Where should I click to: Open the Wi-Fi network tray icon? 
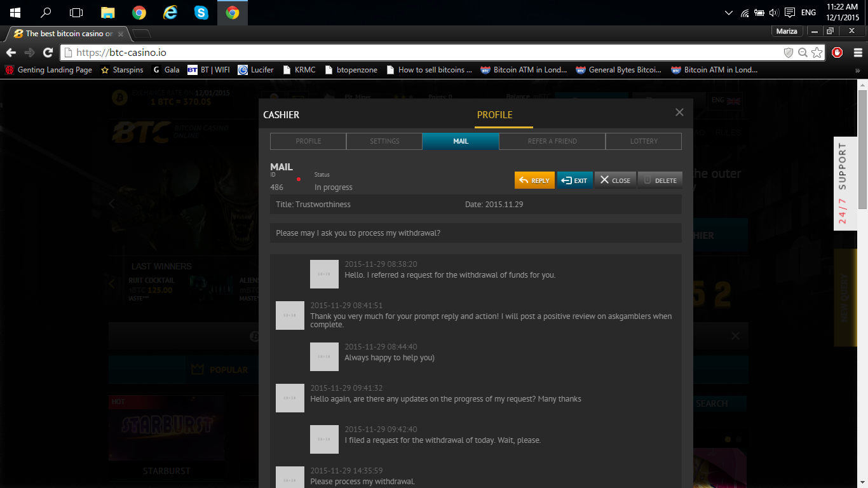pos(744,12)
